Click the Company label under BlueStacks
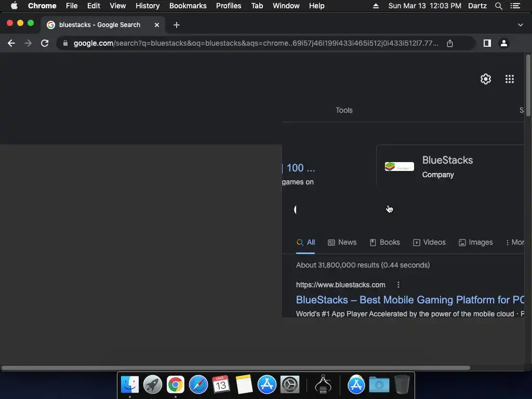Image resolution: width=532 pixels, height=399 pixels. pos(437,175)
